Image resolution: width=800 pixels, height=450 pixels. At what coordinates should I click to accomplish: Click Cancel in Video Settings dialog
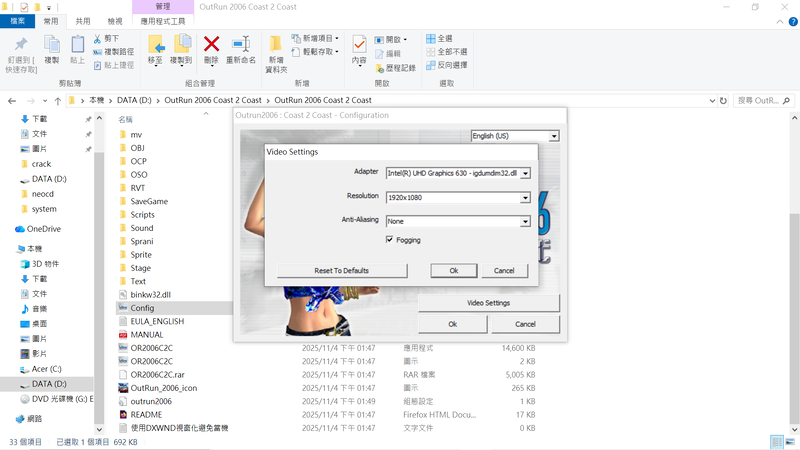[x=504, y=270]
